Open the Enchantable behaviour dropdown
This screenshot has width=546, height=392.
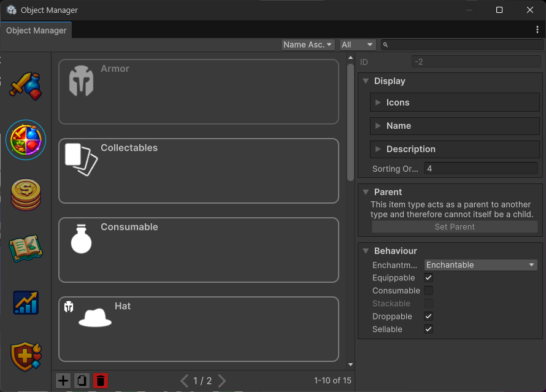[480, 265]
